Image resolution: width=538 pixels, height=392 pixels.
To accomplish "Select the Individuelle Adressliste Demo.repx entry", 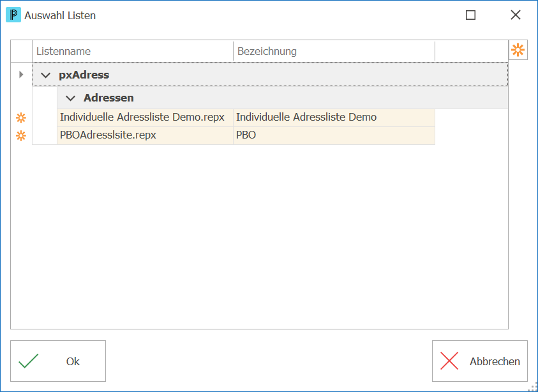I will pyautogui.click(x=145, y=117).
